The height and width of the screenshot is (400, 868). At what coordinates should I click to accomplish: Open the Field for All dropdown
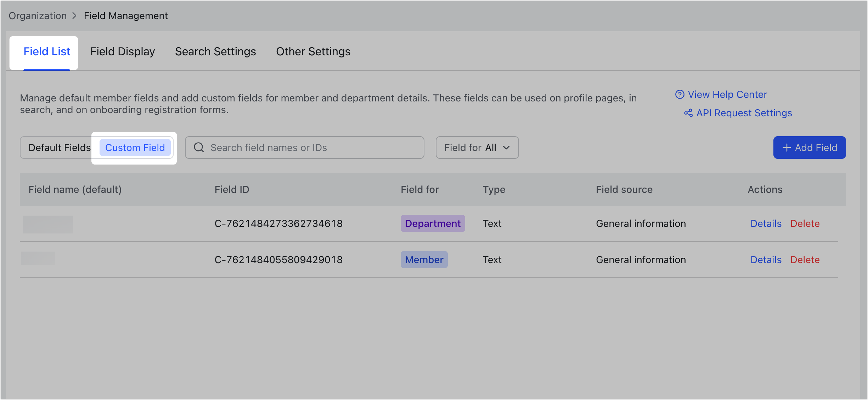pyautogui.click(x=477, y=148)
